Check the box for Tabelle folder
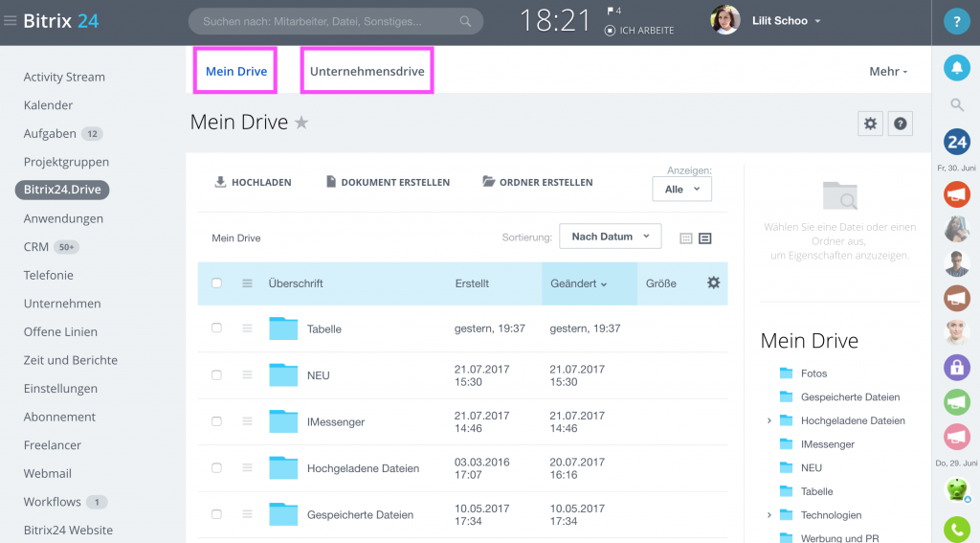 [x=216, y=328]
